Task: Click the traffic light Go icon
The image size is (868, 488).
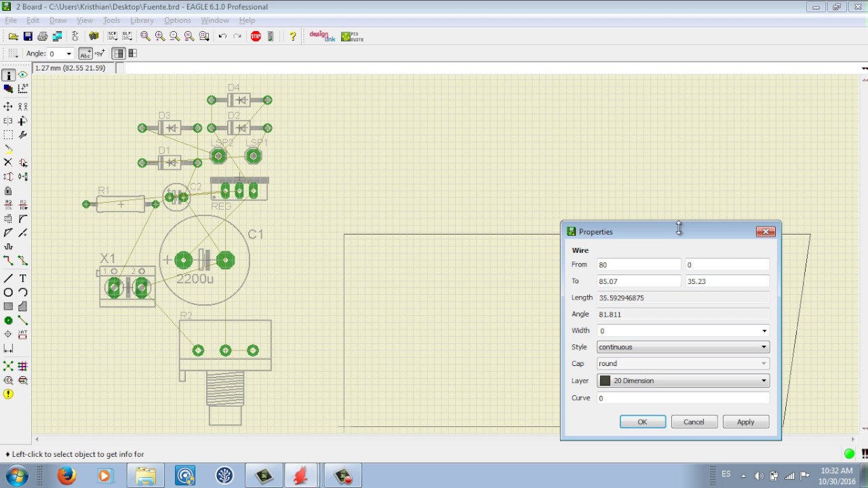Action: tap(271, 36)
